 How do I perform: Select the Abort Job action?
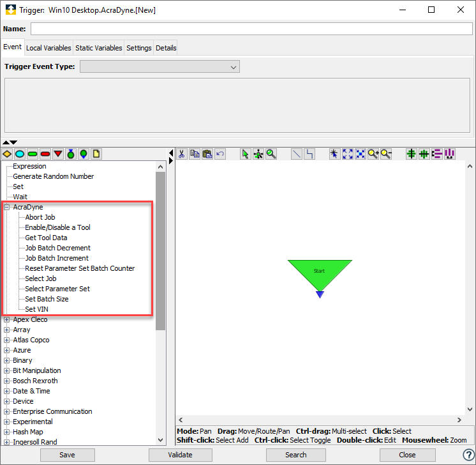point(40,217)
